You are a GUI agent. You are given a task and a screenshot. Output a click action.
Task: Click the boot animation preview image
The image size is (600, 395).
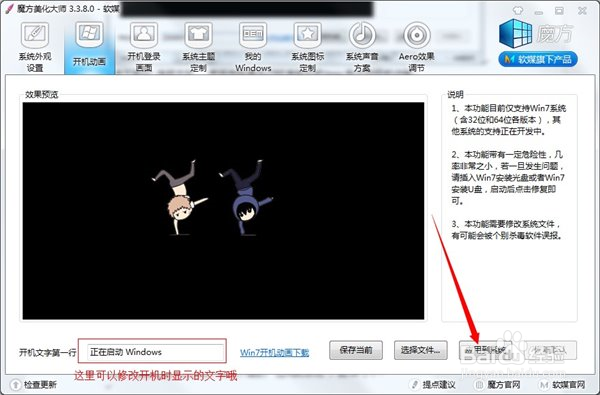click(x=223, y=211)
